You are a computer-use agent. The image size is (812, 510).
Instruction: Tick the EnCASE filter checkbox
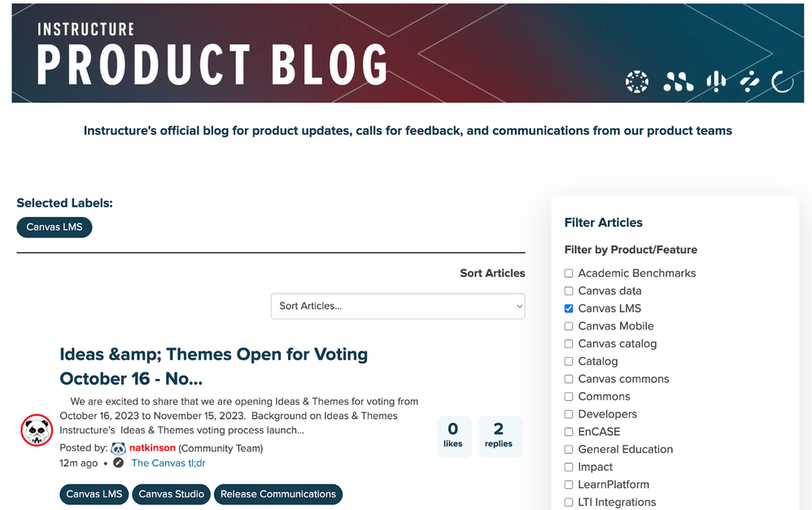pyautogui.click(x=569, y=432)
